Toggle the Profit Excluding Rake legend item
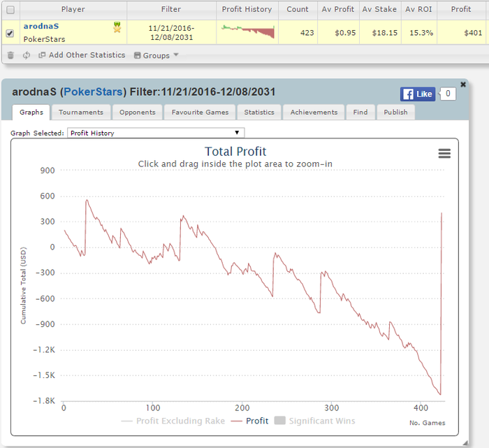 [173, 421]
